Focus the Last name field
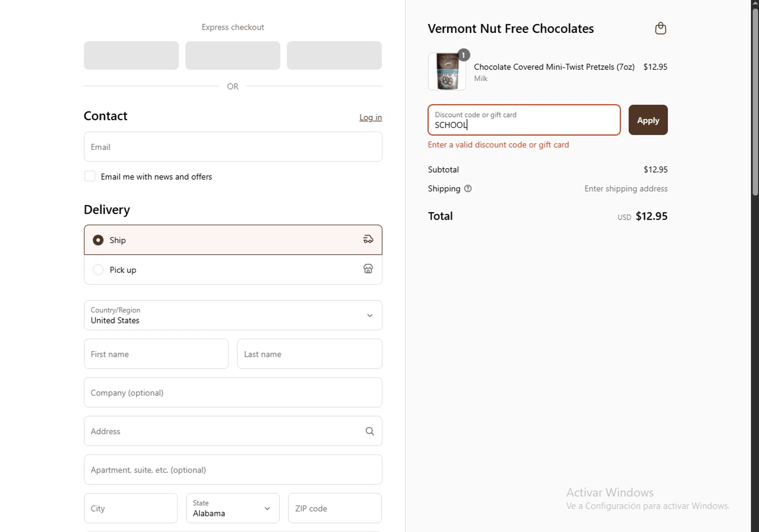Viewport: 759px width, 532px height. click(x=309, y=354)
